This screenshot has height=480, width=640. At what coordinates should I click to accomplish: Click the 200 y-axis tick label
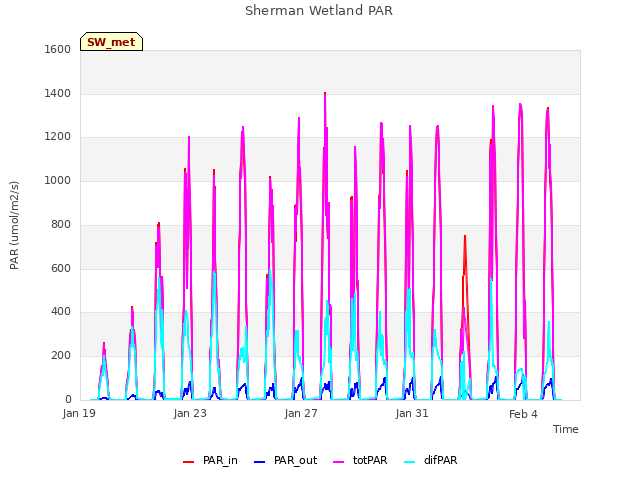click(x=61, y=356)
